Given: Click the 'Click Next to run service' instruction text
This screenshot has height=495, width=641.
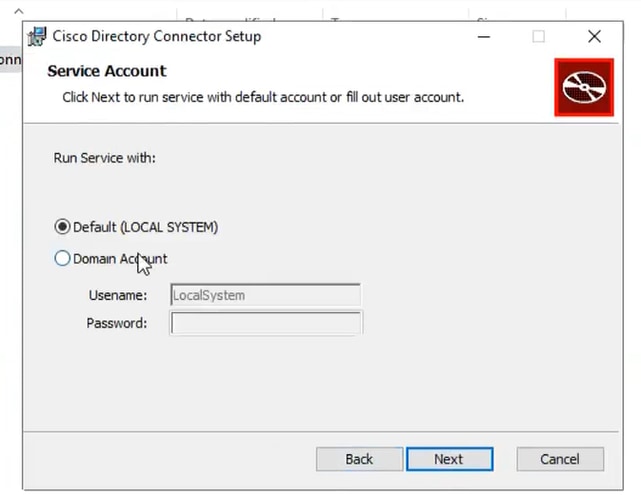Looking at the screenshot, I should pyautogui.click(x=263, y=97).
